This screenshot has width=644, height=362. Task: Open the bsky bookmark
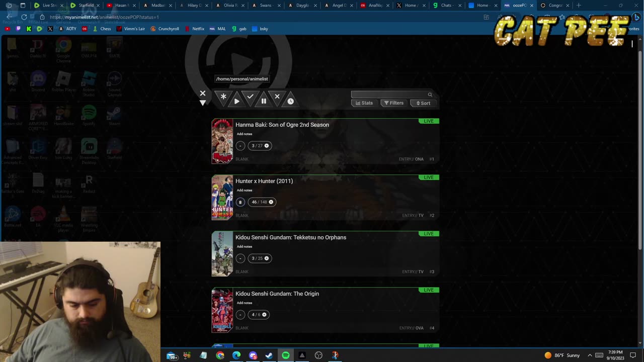click(261, 29)
